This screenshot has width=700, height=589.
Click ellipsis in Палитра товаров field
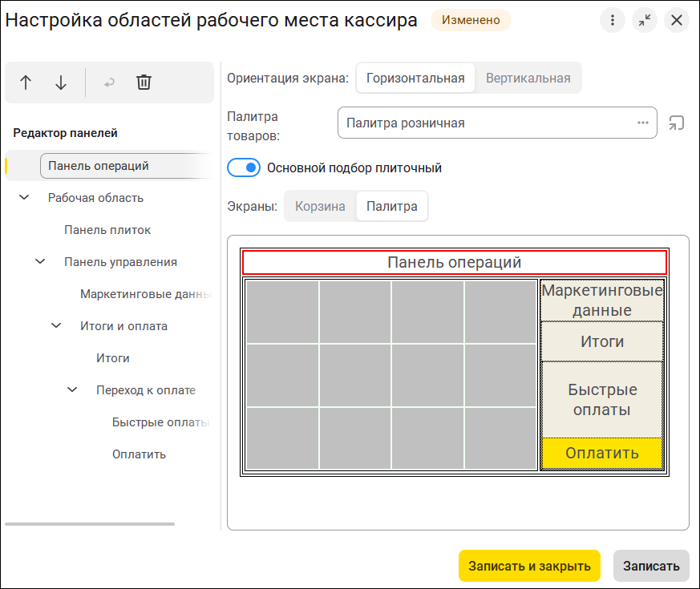[643, 123]
